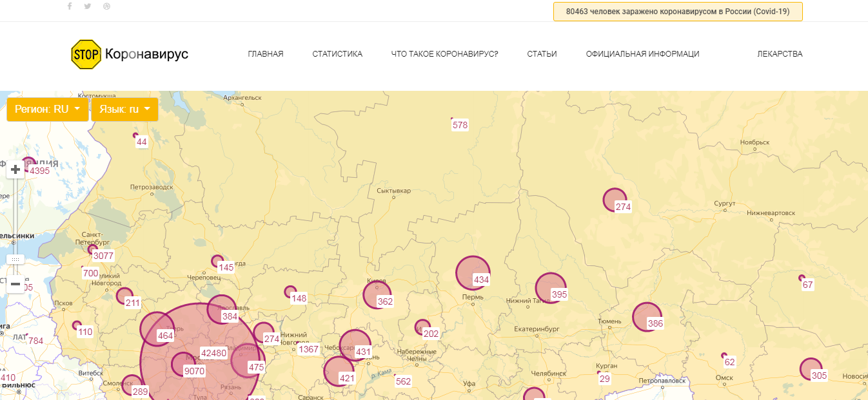Screen dimensions: 868x400
Task: Select the circle marker beside label 421
Action: click(339, 372)
